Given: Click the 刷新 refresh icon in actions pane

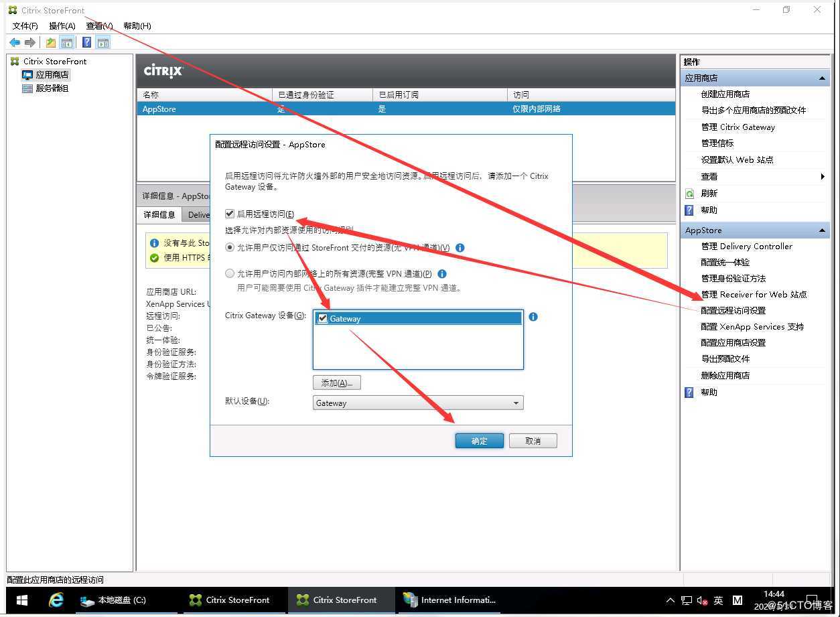Looking at the screenshot, I should point(689,194).
